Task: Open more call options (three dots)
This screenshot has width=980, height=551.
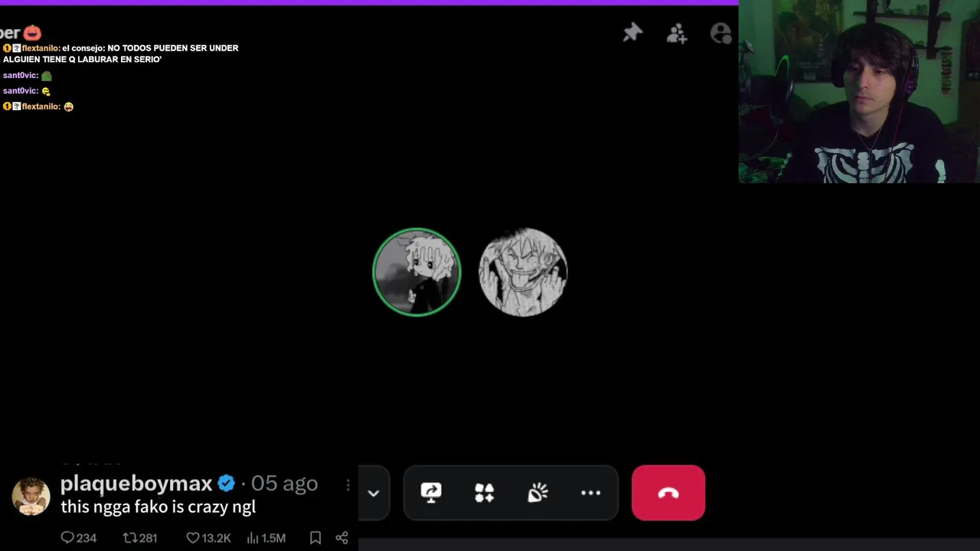Action: point(591,493)
